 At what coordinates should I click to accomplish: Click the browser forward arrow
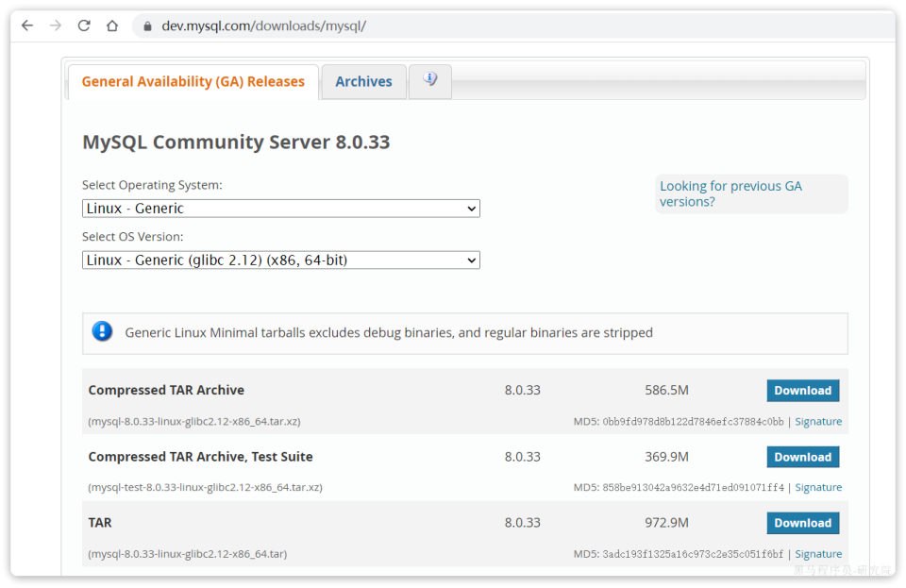tap(56, 25)
